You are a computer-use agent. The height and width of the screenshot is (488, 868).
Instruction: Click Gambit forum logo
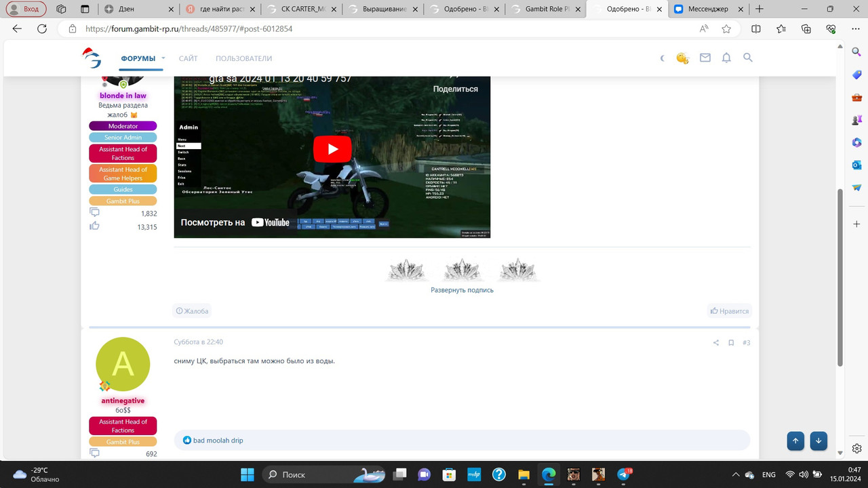(x=92, y=58)
